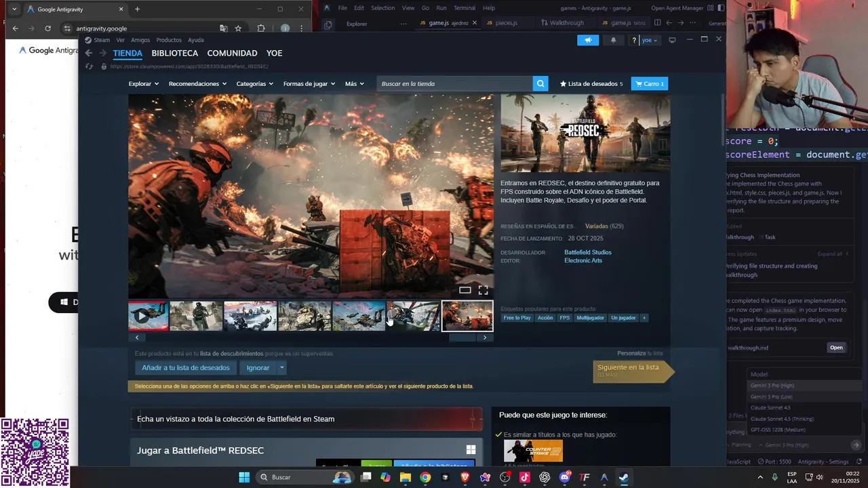Open TikTok app in taskbar

coord(525,477)
